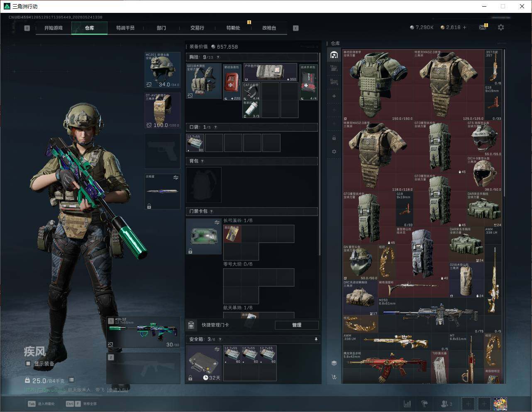Select the ASh-12 primary weapon slot
This screenshot has height=412, width=532.
tap(143, 332)
